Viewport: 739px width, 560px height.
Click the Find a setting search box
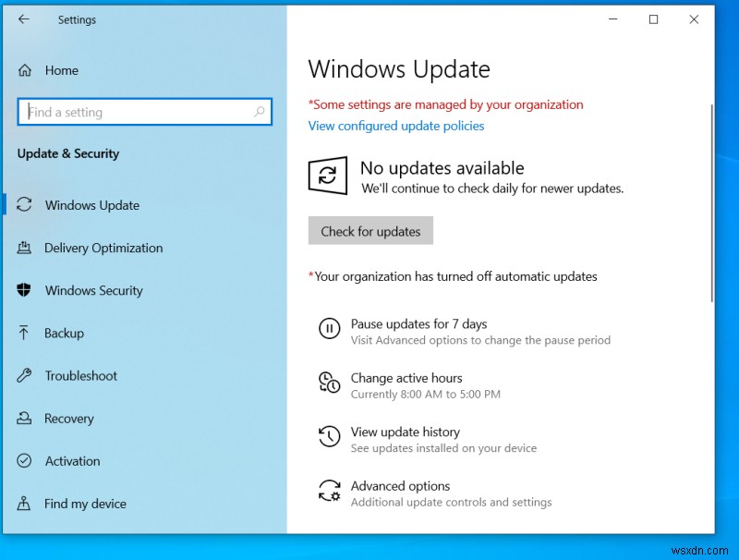(144, 111)
